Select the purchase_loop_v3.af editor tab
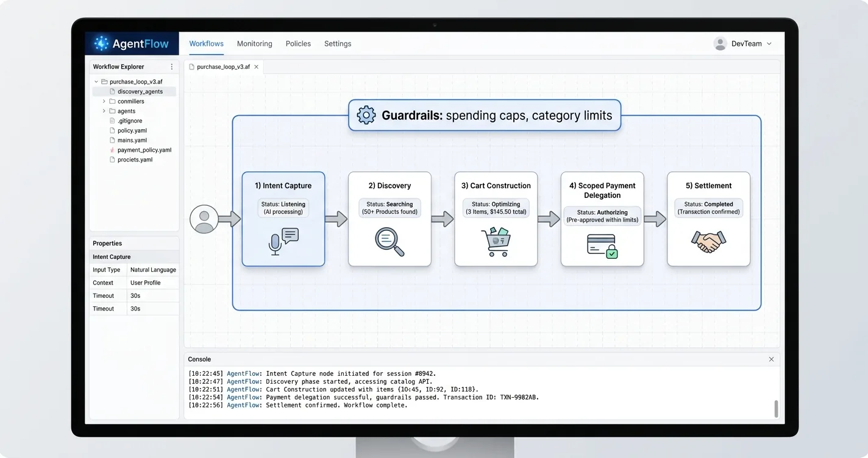Image resolution: width=868 pixels, height=458 pixels. point(224,67)
